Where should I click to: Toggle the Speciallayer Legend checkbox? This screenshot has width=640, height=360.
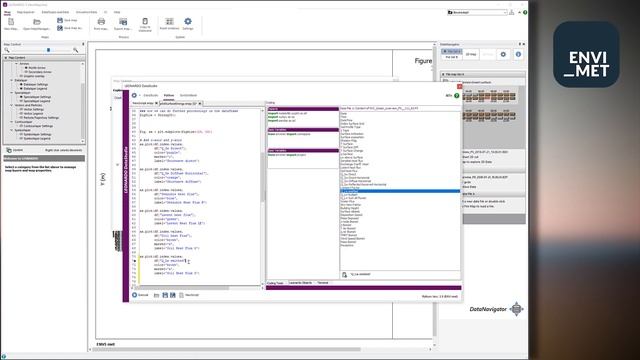pos(21,101)
